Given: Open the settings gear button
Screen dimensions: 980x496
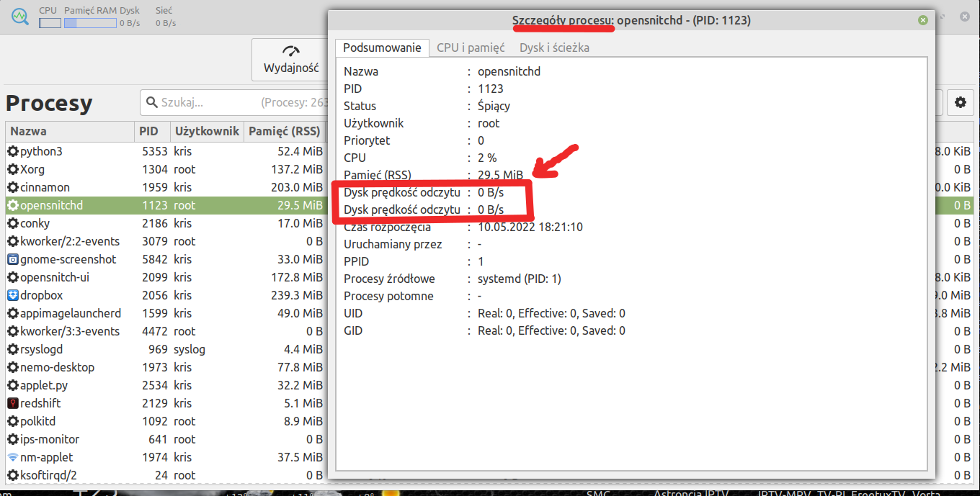Looking at the screenshot, I should click(x=960, y=103).
